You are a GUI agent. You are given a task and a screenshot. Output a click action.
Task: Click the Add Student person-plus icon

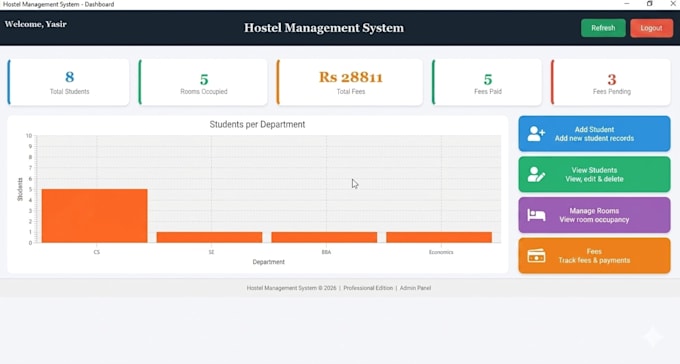[536, 134]
